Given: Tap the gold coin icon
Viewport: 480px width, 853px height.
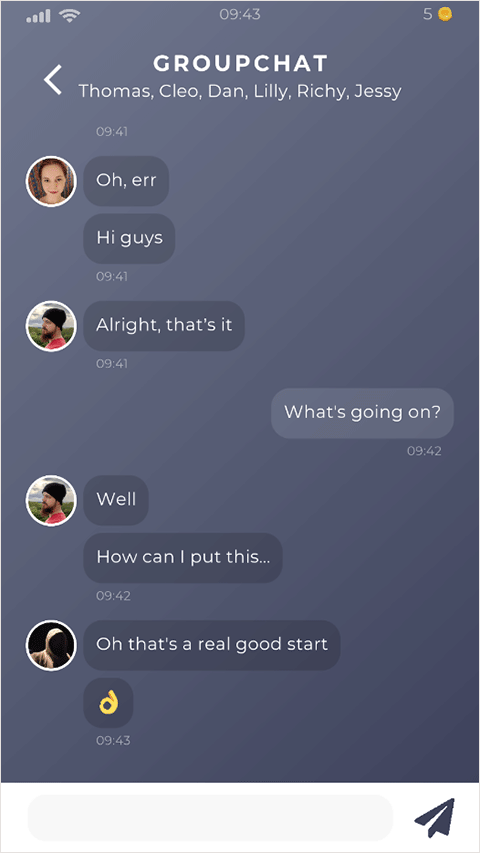Looking at the screenshot, I should (x=445, y=15).
